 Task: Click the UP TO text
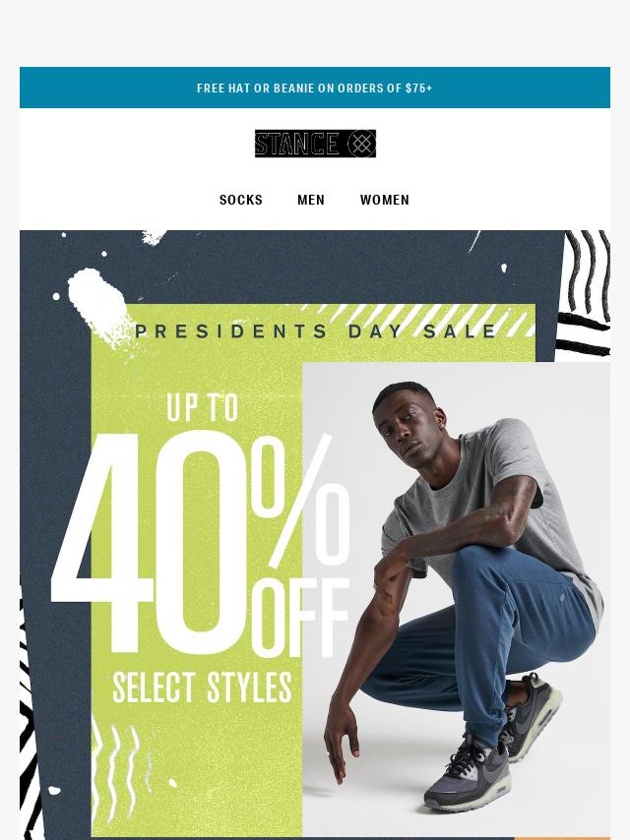pyautogui.click(x=202, y=407)
